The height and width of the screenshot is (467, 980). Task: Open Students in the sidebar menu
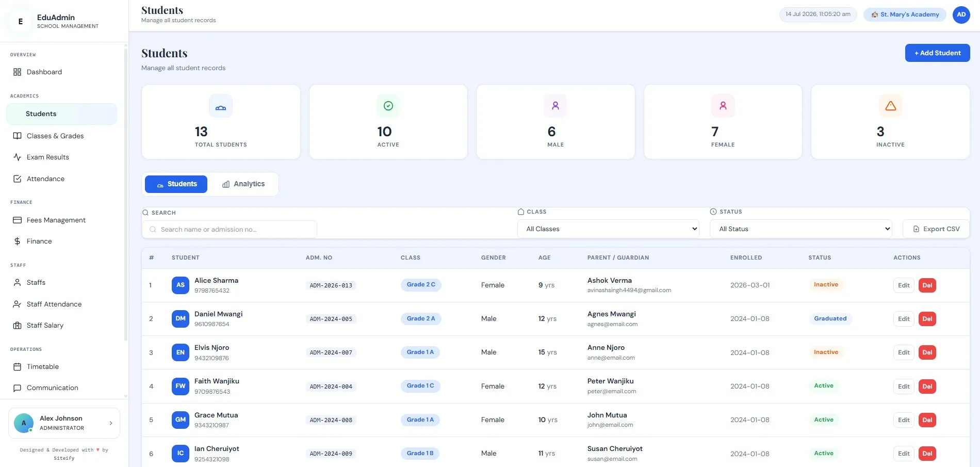[61, 114]
